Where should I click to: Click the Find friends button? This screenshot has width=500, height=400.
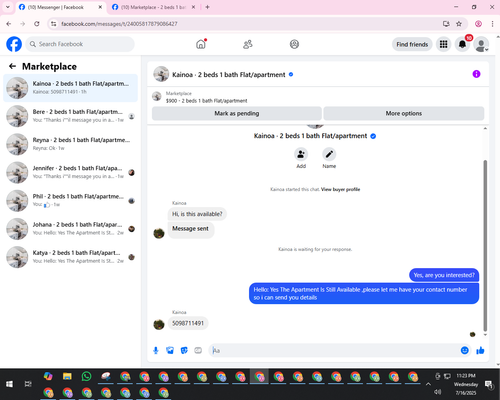coord(412,44)
